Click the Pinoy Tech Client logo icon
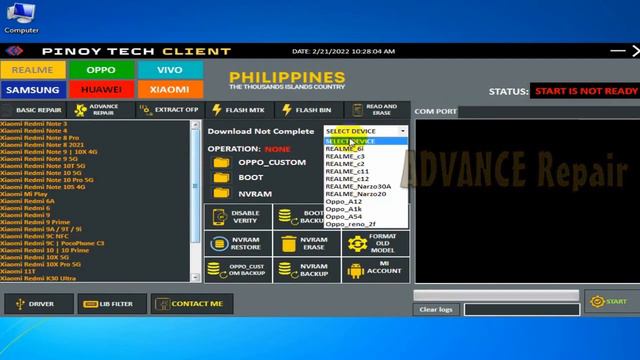 (15, 51)
